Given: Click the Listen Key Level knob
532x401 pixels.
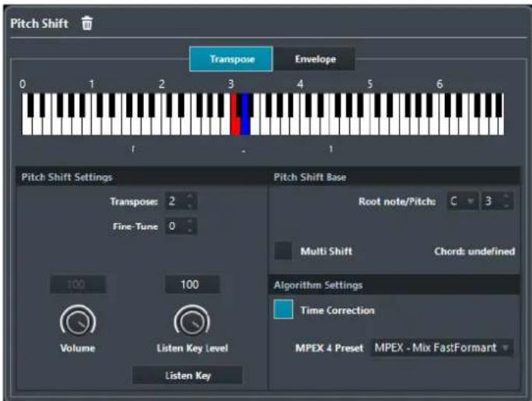Looking at the screenshot, I should (191, 322).
